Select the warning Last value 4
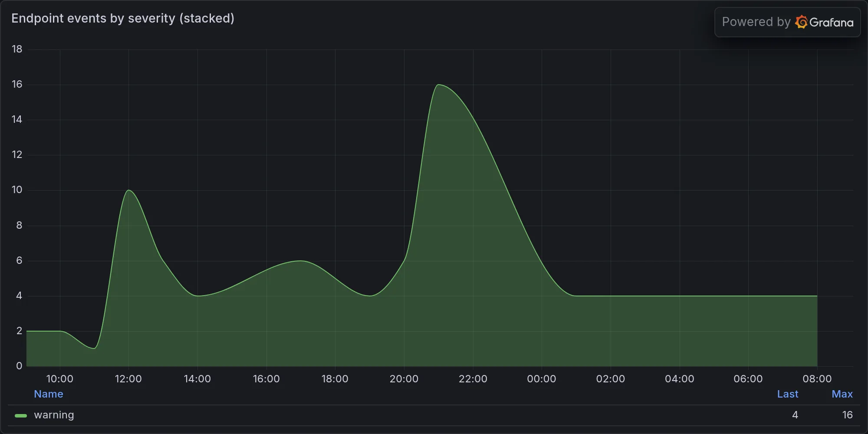The width and height of the screenshot is (868, 434). pyautogui.click(x=795, y=415)
